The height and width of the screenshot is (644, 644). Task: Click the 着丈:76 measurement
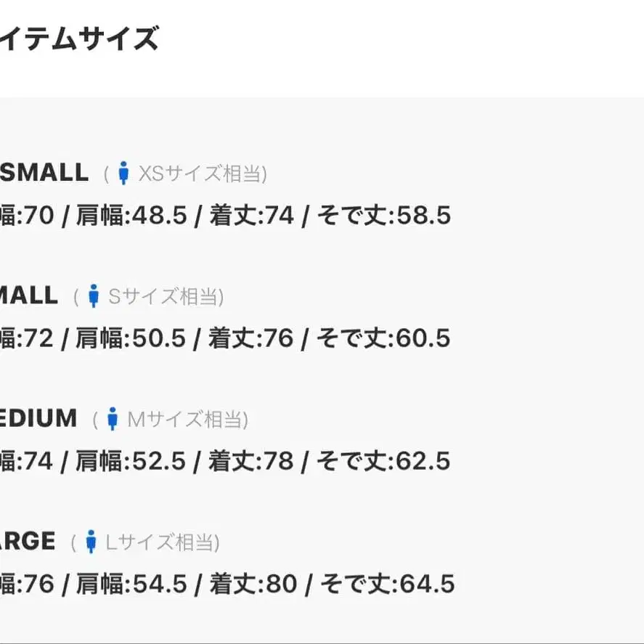[250, 338]
